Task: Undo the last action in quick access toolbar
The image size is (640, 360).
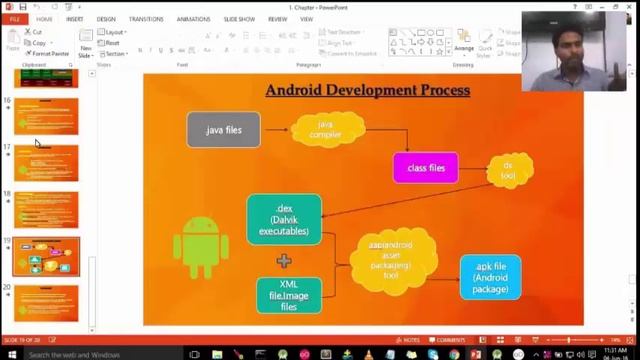Action: (x=37, y=7)
